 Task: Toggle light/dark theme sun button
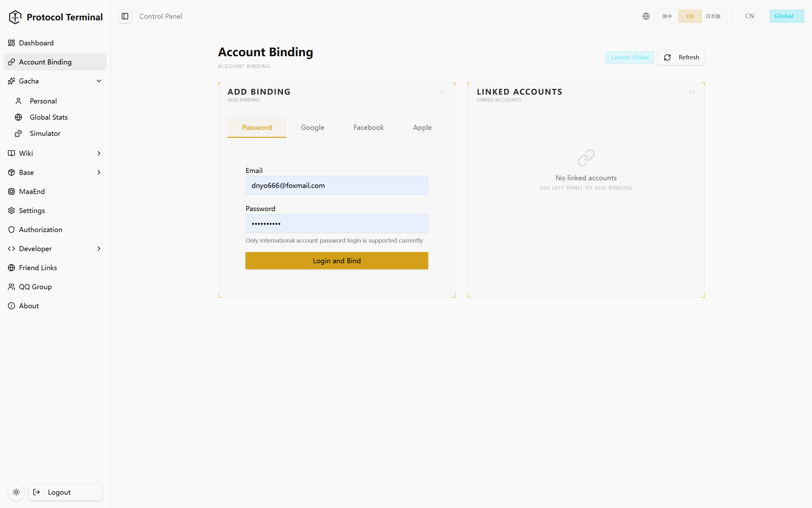pos(16,492)
